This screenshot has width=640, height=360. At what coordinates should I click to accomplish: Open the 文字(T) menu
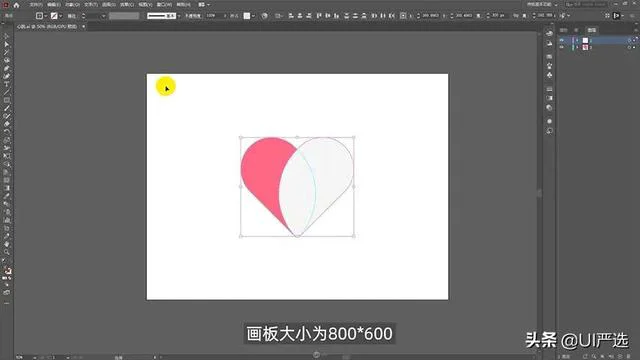pyautogui.click(x=91, y=5)
